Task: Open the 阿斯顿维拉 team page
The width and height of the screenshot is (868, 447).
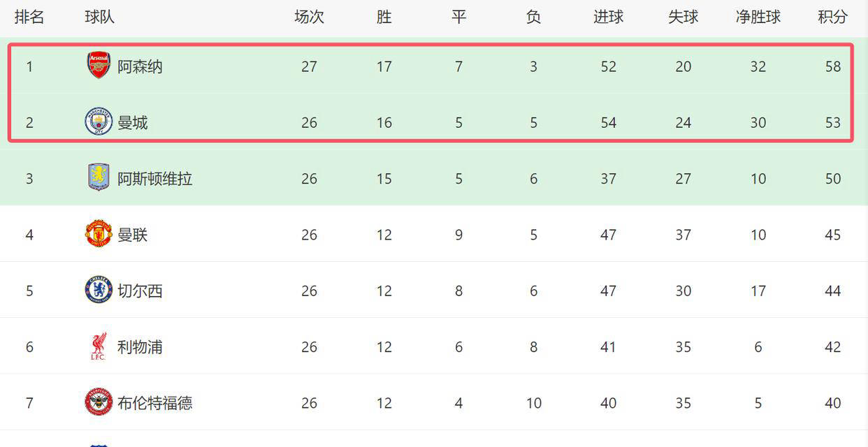Action: [154, 179]
